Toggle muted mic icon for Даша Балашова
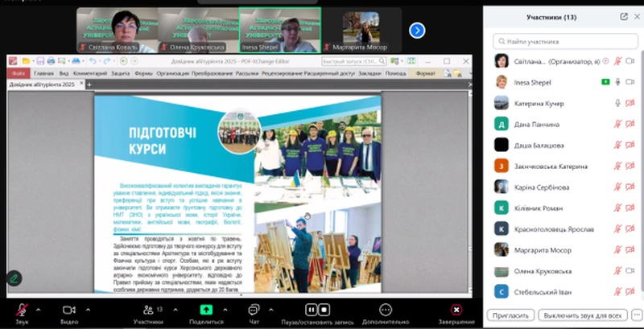 [x=617, y=145]
